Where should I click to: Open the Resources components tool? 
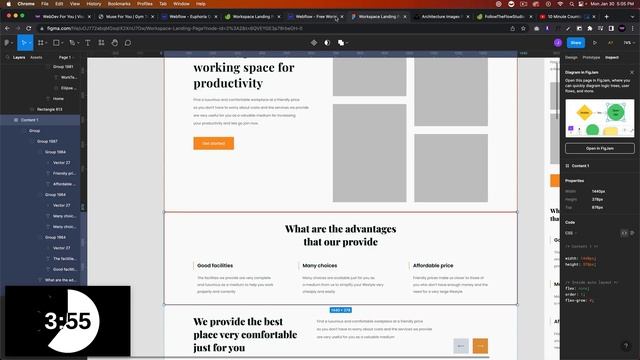click(x=101, y=43)
